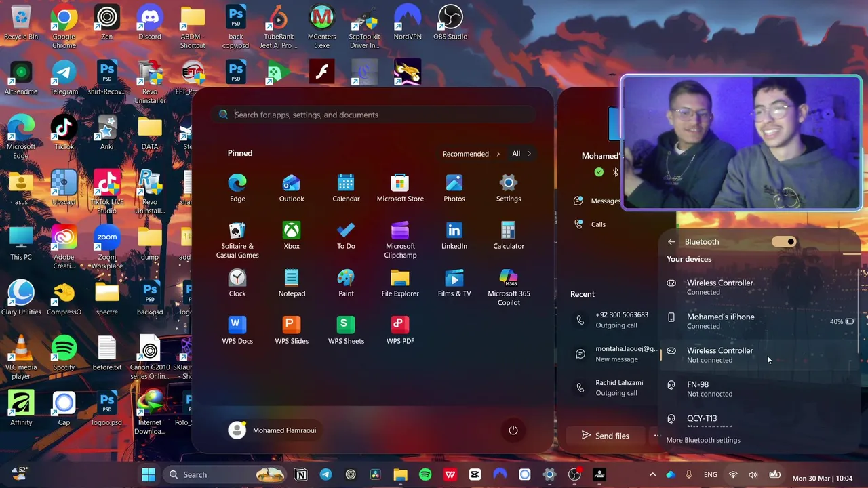Expand All apps list
The image size is (868, 488).
tap(521, 154)
